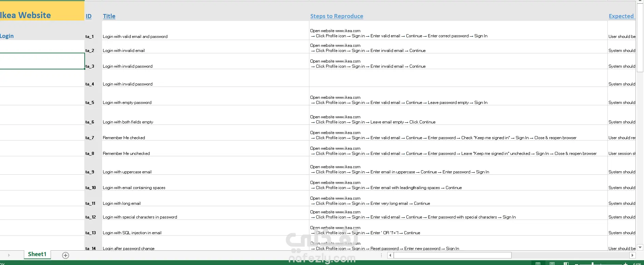Select cell with ID ta_5
Viewport: 644px width, 265px height.
93,96
